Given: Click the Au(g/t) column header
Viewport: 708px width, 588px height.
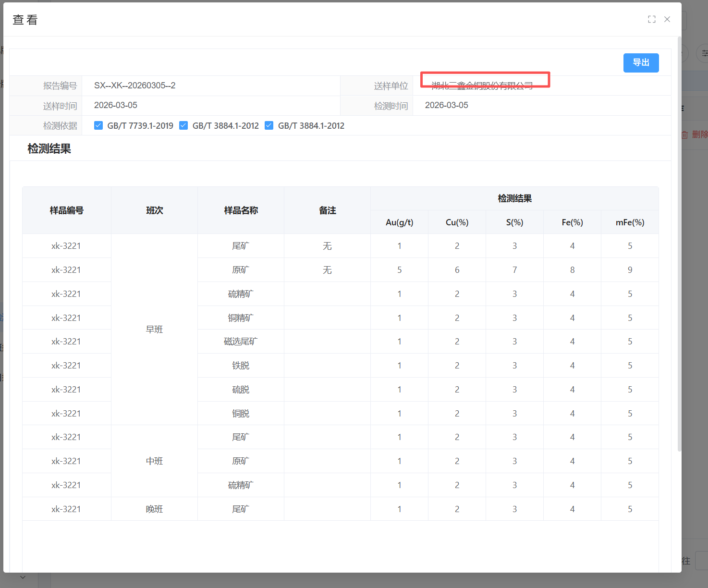Looking at the screenshot, I should [x=399, y=222].
